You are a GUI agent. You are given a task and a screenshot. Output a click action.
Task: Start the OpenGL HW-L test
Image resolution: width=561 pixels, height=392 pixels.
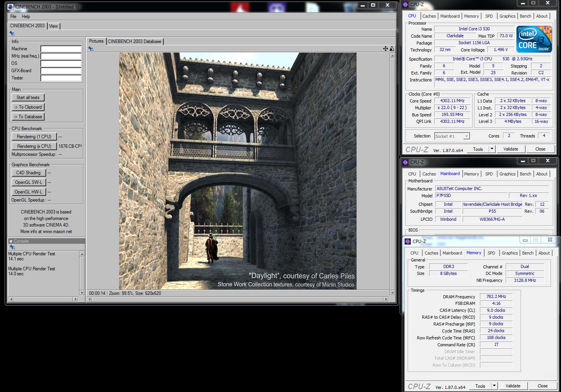pos(29,192)
